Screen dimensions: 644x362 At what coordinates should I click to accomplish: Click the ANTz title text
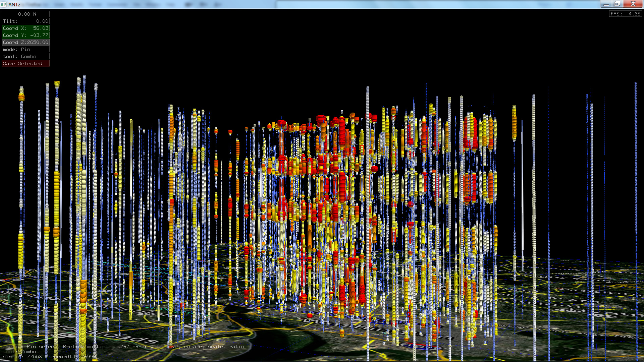click(14, 4)
